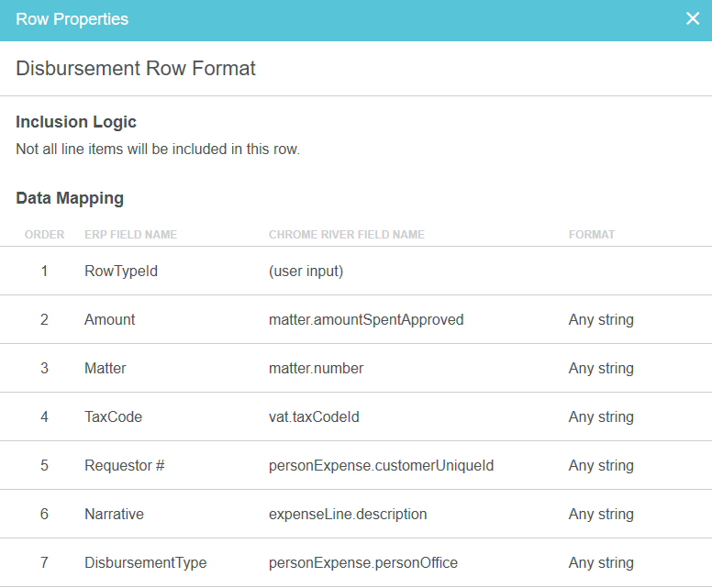Click the Matter ERP field name
This screenshot has height=588, width=712.
[x=105, y=368]
